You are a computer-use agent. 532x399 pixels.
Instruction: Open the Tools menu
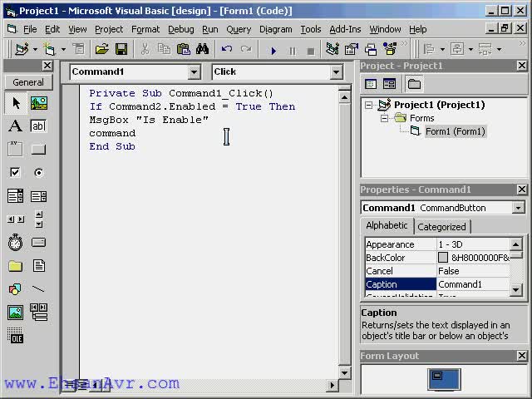[310, 30]
